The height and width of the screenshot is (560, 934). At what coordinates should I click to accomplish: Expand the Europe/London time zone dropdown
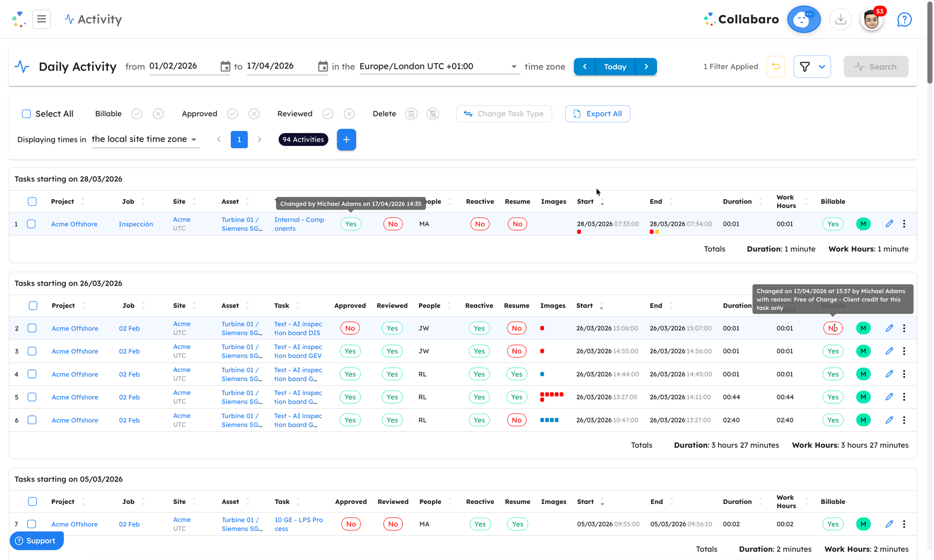click(x=514, y=66)
